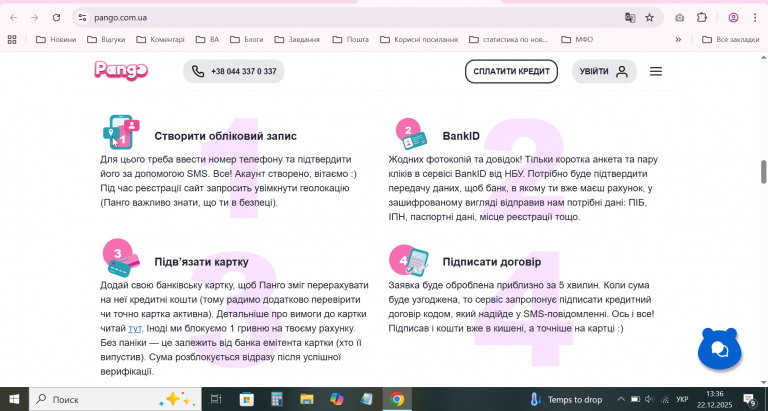Open the Коментарі bookmark folder
This screenshot has height=411, width=768.
coord(160,40)
